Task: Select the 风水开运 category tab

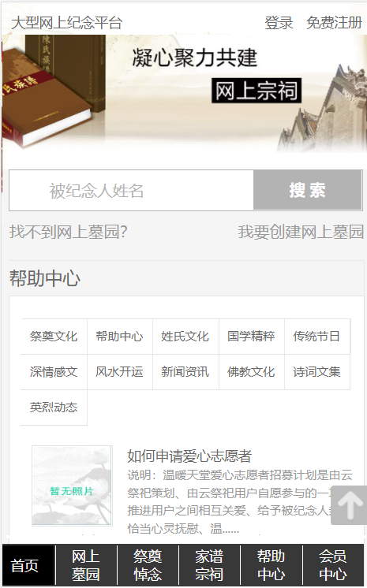Action: [x=119, y=371]
